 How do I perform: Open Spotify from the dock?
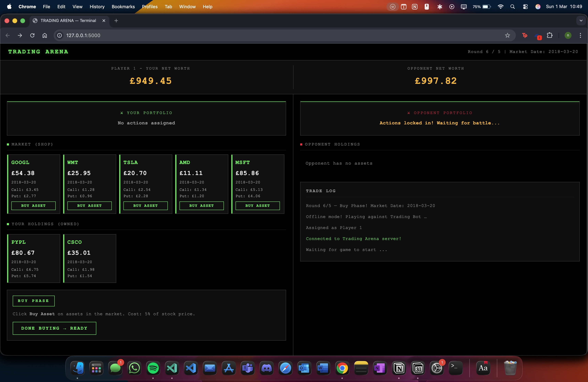pyautogui.click(x=153, y=368)
